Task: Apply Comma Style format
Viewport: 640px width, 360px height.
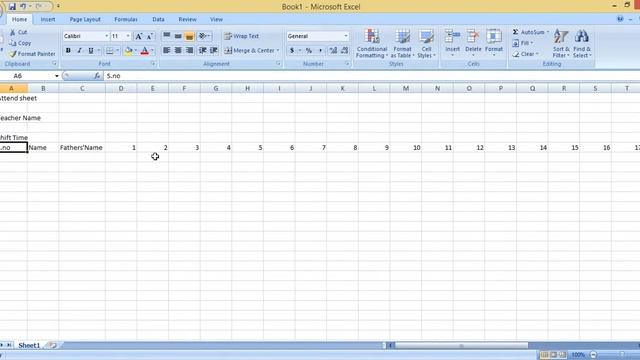Action: pyautogui.click(x=320, y=51)
